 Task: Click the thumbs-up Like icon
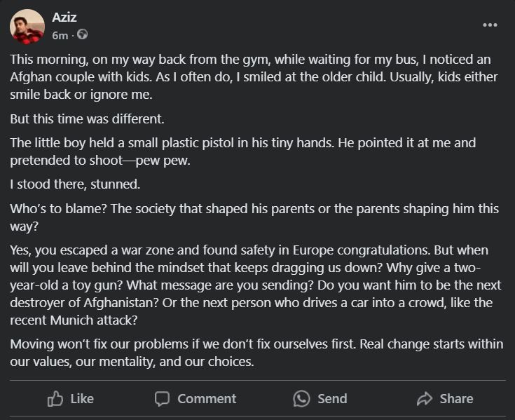click(x=55, y=399)
